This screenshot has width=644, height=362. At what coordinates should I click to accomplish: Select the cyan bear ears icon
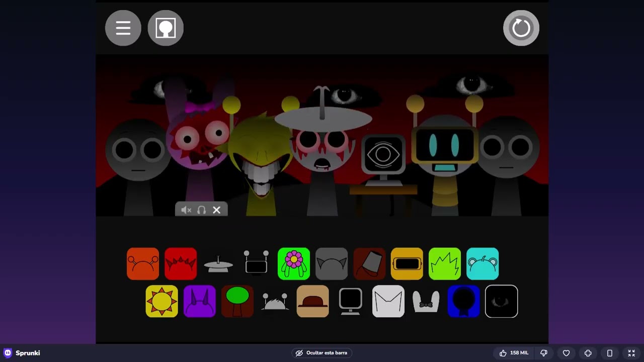coord(482,263)
